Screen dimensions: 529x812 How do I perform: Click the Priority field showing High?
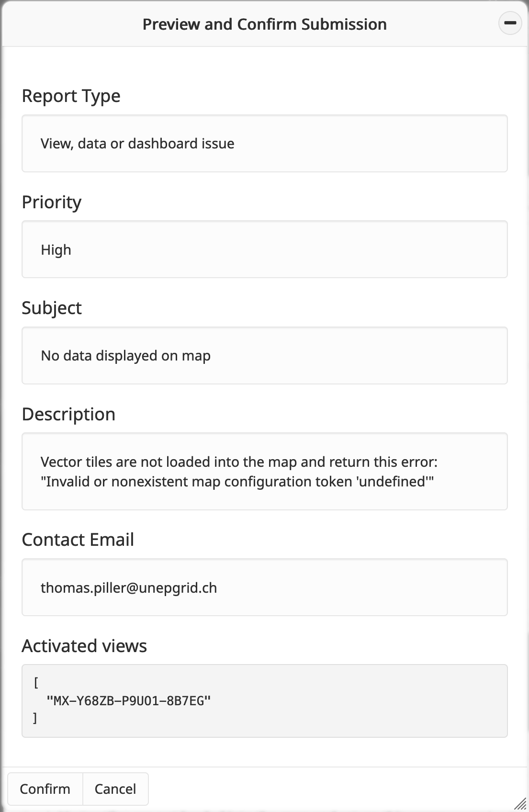(264, 249)
